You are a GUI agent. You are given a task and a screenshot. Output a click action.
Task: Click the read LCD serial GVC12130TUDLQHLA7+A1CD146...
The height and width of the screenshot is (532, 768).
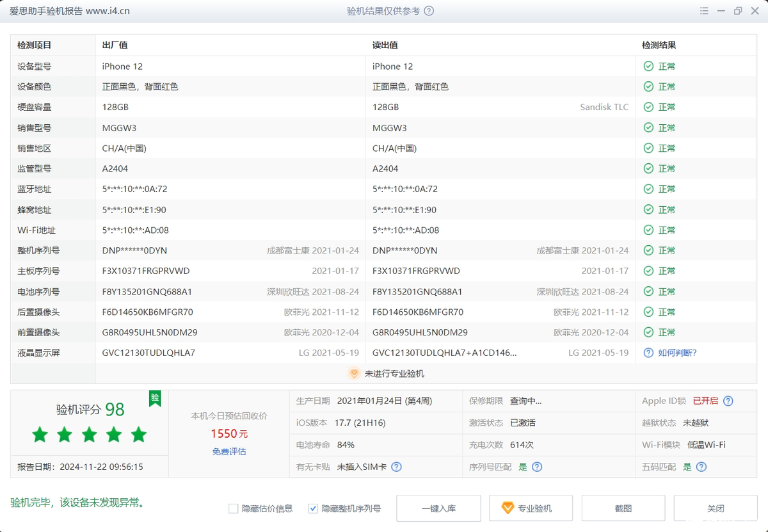pos(444,353)
